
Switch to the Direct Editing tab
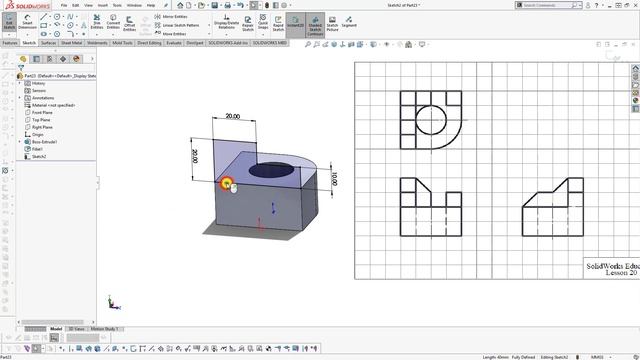point(149,43)
